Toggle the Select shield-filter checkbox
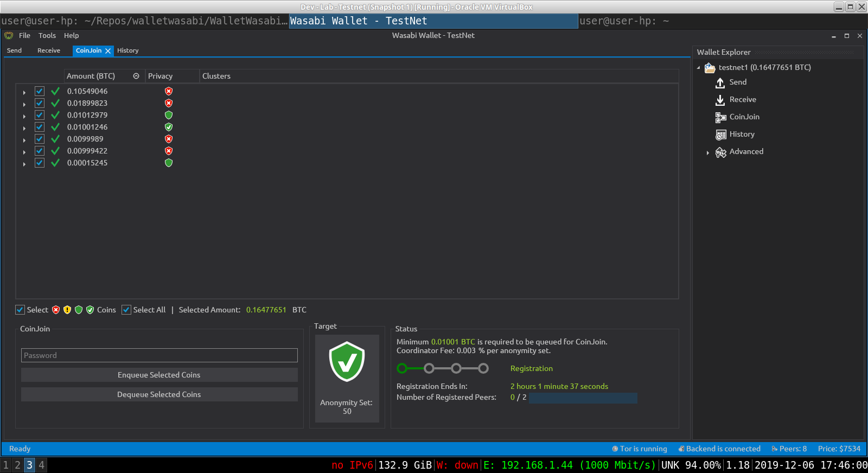The width and height of the screenshot is (868, 473). point(20,310)
